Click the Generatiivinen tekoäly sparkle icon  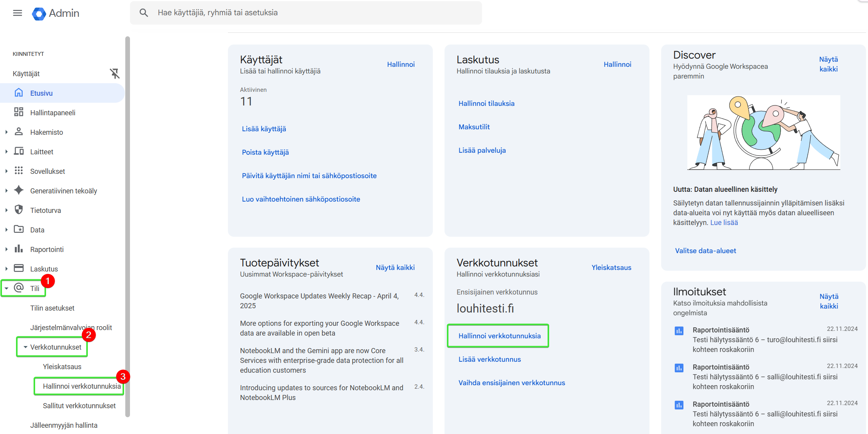(18, 190)
